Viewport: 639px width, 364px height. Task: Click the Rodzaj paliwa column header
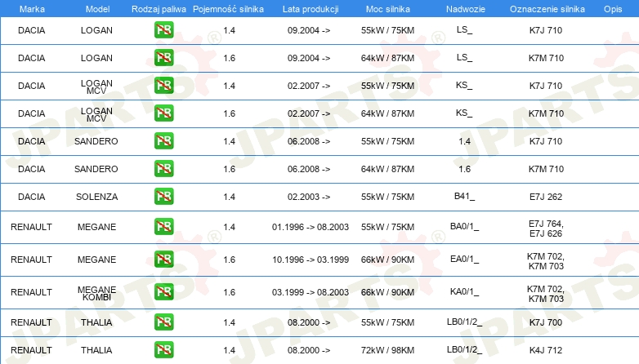pos(159,9)
